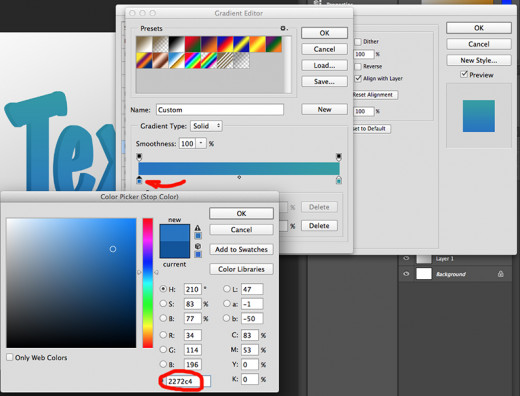Choose the transparent stripes gradient preset
520x396 pixels.
click(225, 61)
